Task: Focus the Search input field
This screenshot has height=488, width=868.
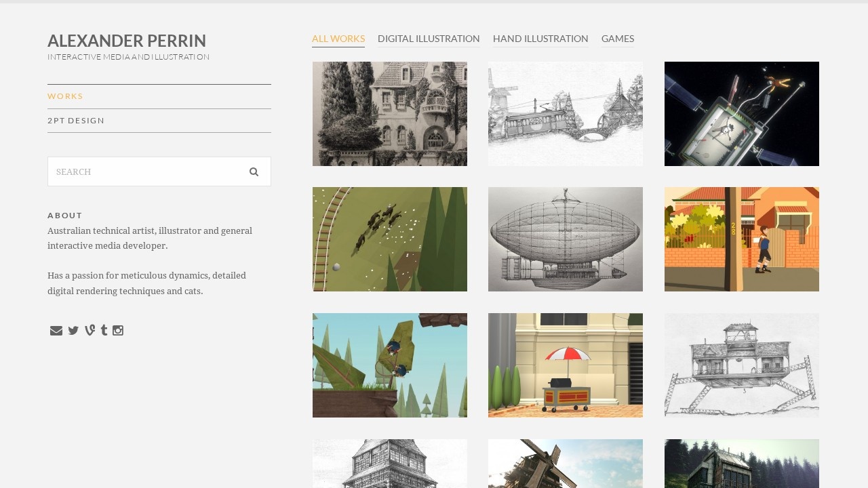Action: pos(159,171)
